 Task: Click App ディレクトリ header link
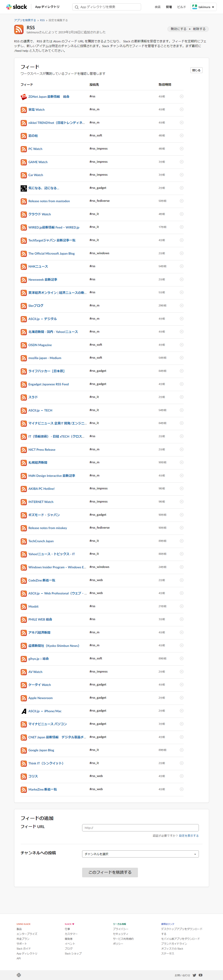[47, 7]
